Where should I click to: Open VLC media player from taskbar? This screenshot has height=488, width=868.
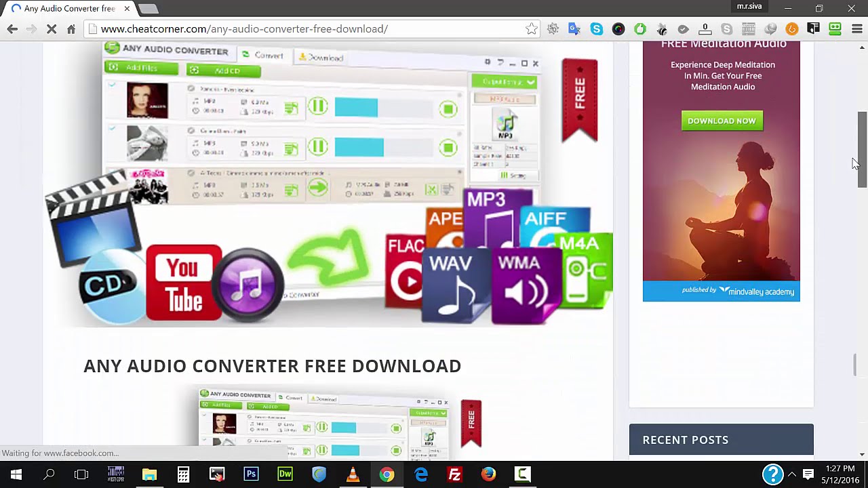[x=353, y=474]
